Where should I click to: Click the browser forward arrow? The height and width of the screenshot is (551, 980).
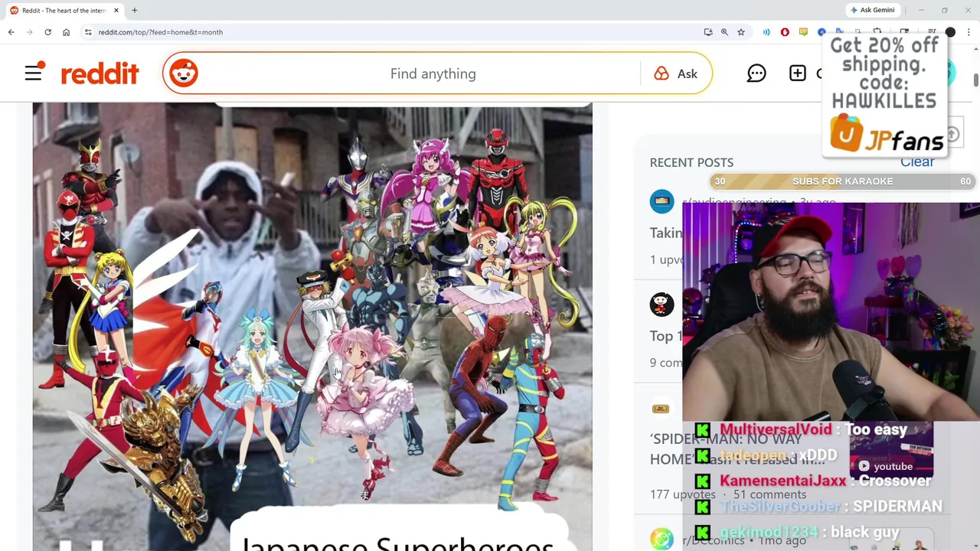point(30,32)
